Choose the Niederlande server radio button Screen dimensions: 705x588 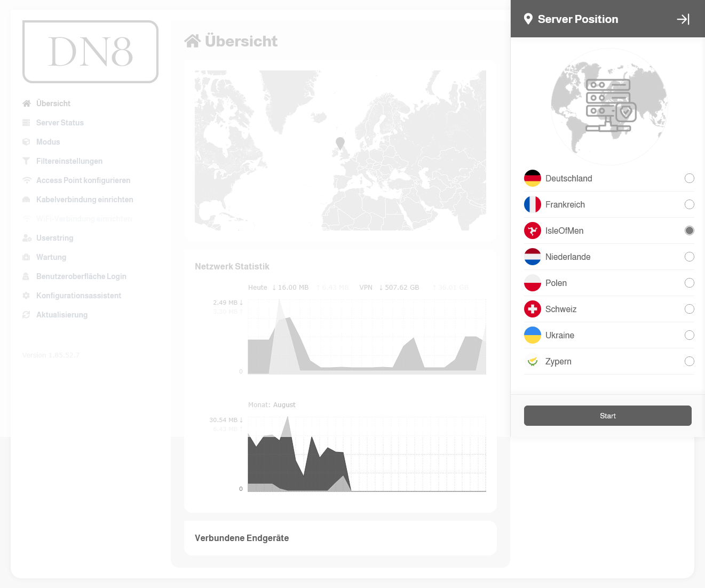689,257
